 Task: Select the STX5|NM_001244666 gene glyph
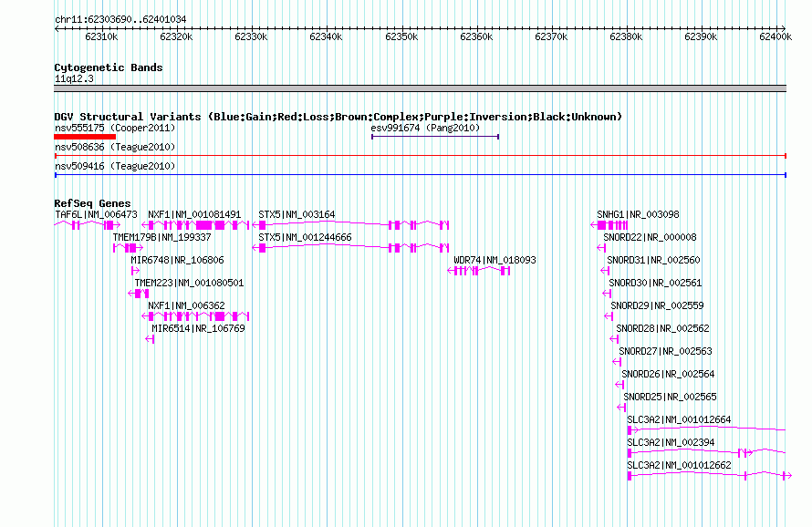tap(350, 247)
